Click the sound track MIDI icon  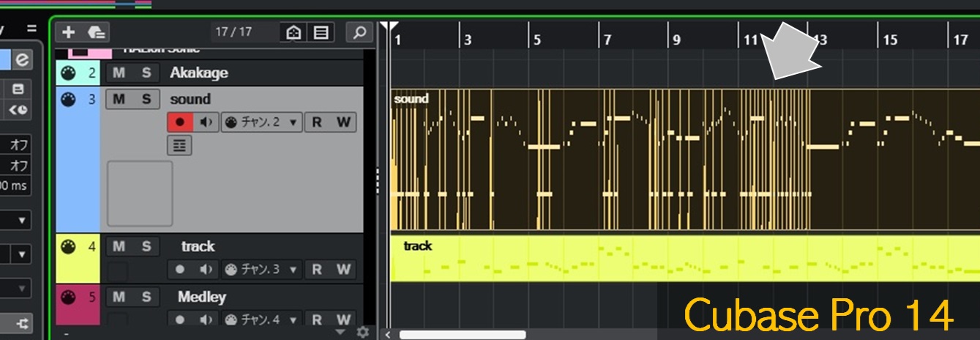point(68,99)
